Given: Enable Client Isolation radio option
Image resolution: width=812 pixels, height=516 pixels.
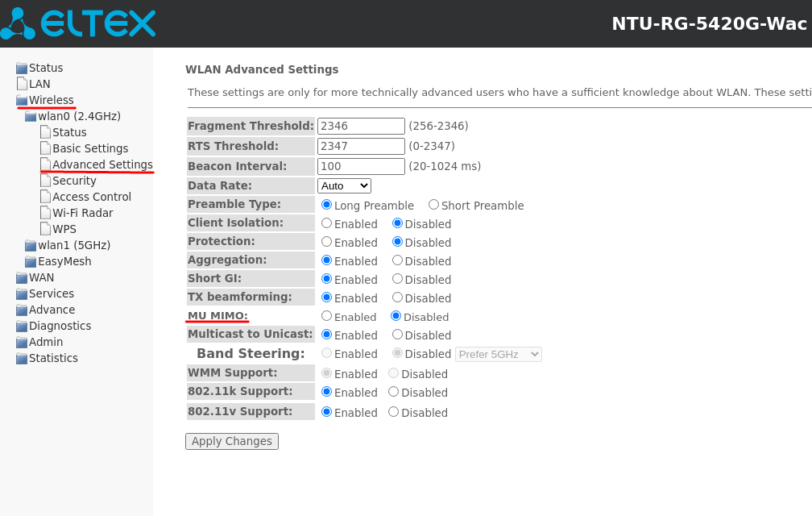Looking at the screenshot, I should tap(326, 223).
